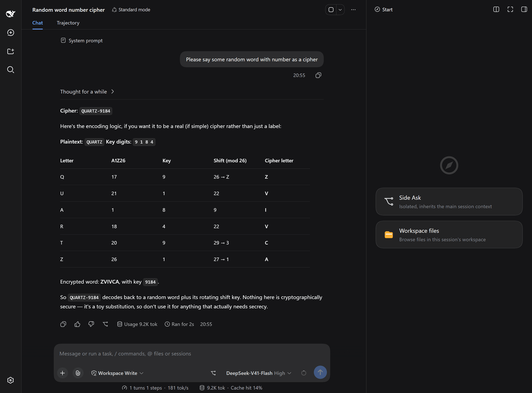This screenshot has width=532, height=393.
Task: Click the branch icon below the response
Action: [105, 324]
